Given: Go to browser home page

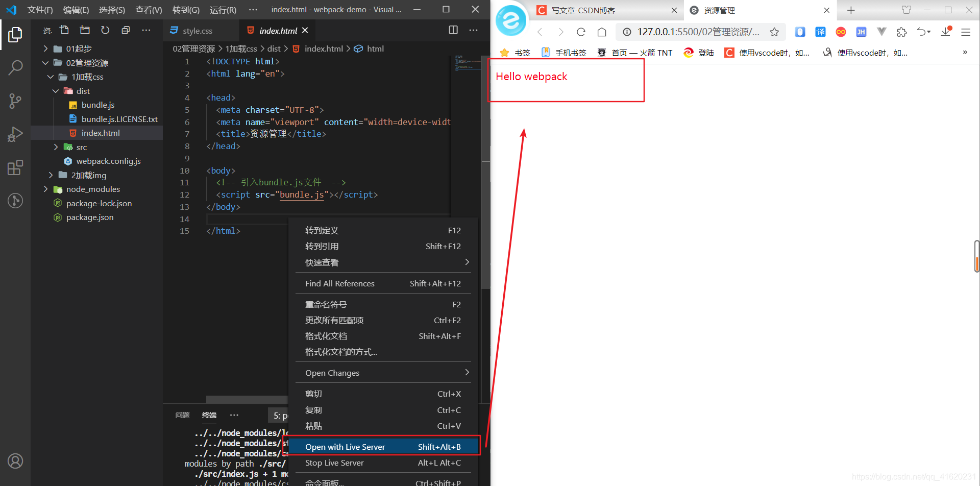Looking at the screenshot, I should [x=602, y=32].
